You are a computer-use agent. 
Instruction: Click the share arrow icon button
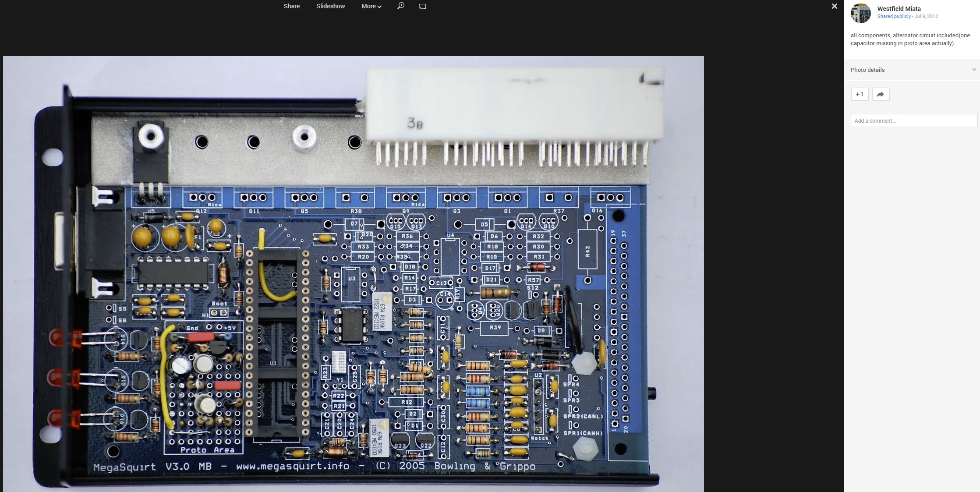pyautogui.click(x=881, y=94)
